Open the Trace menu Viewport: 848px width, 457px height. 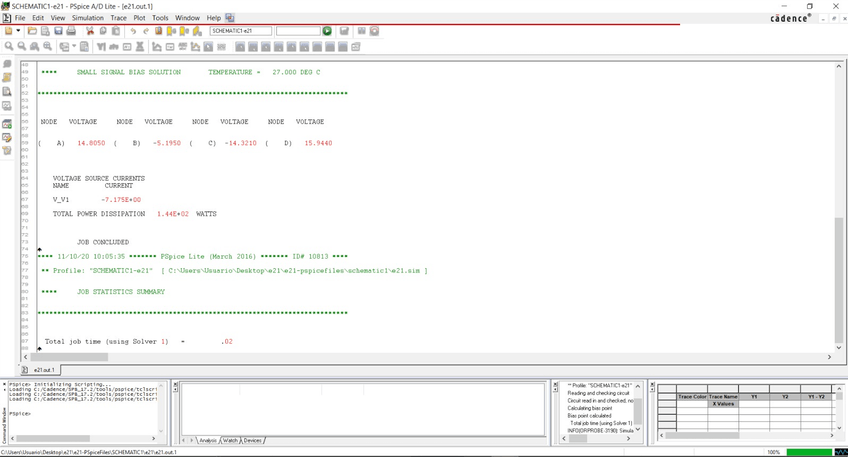[118, 18]
